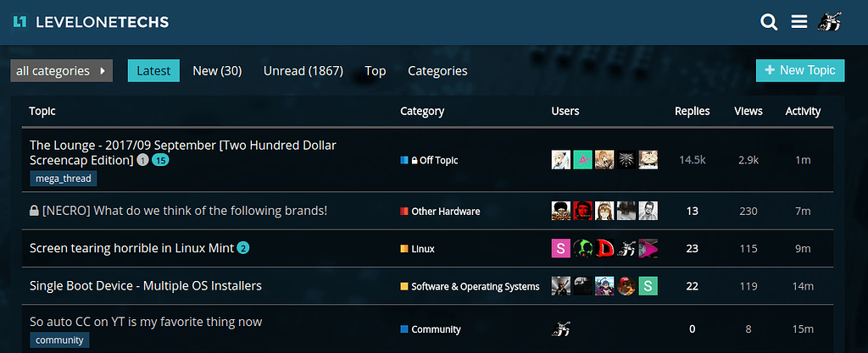Open the user profile avatar in header
The width and height of the screenshot is (868, 353).
(x=829, y=21)
